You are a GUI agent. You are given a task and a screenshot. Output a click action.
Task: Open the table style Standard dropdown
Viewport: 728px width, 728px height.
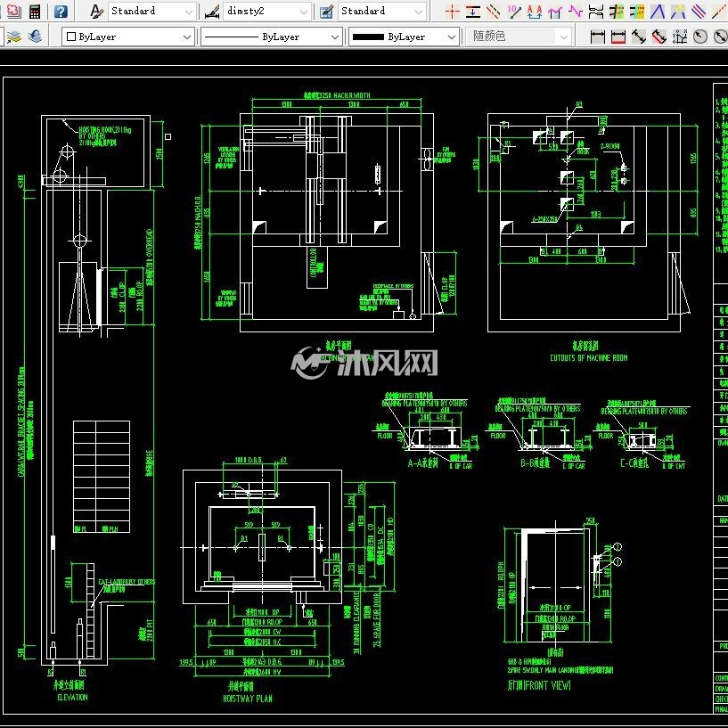point(382,12)
